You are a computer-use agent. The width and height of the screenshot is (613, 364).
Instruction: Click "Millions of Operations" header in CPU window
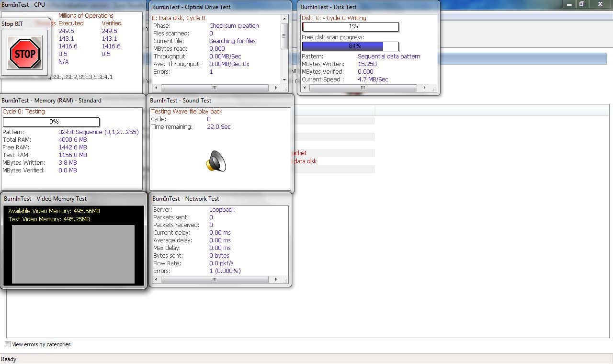click(x=86, y=16)
